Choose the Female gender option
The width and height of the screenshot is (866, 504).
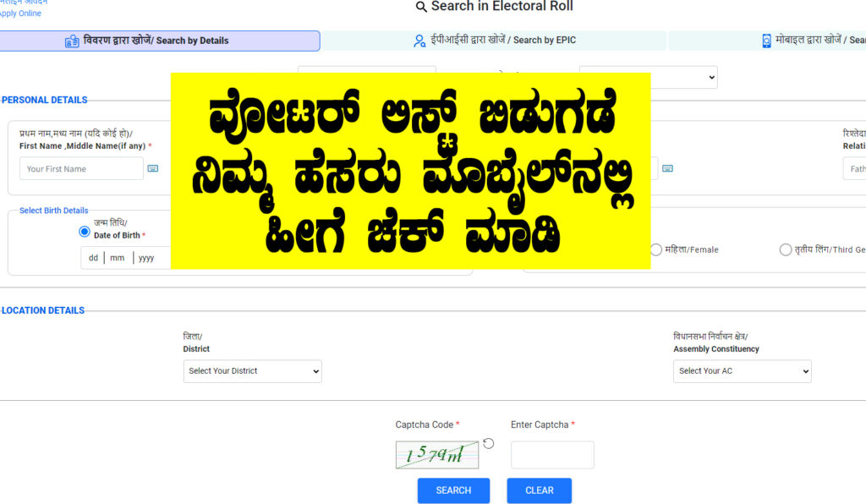pyautogui.click(x=656, y=249)
